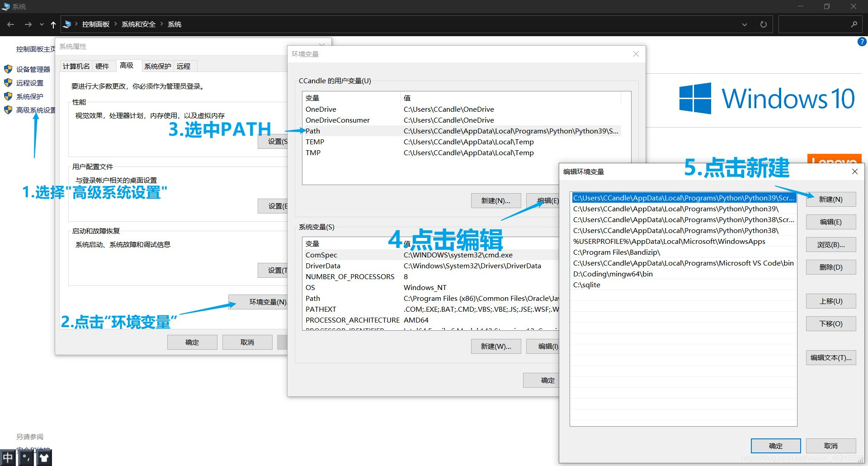
Task: Click shield icon next to 高级系统设置
Action: click(8, 110)
